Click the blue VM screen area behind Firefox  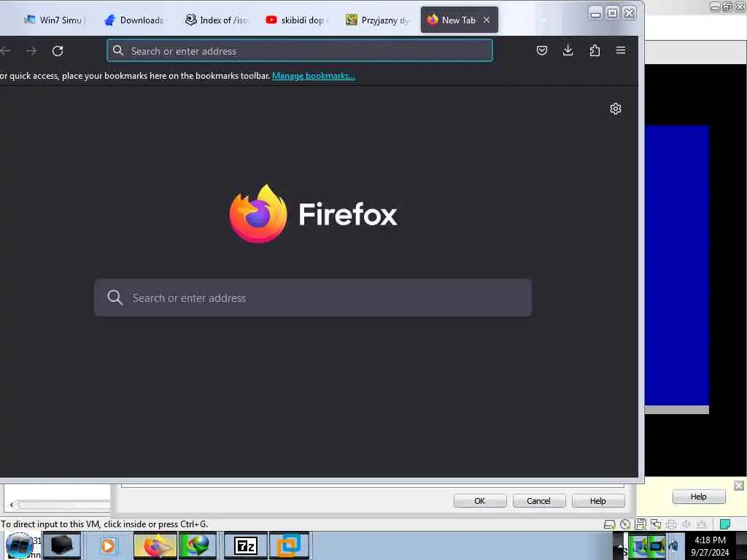[677, 265]
